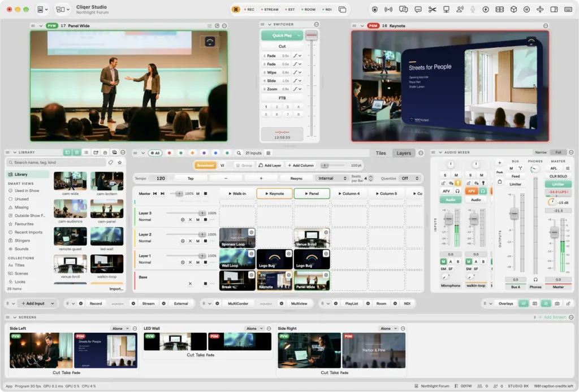Click the plus icon in audio mixer outputs
Screen dimensions: 579x392
pos(499,163)
